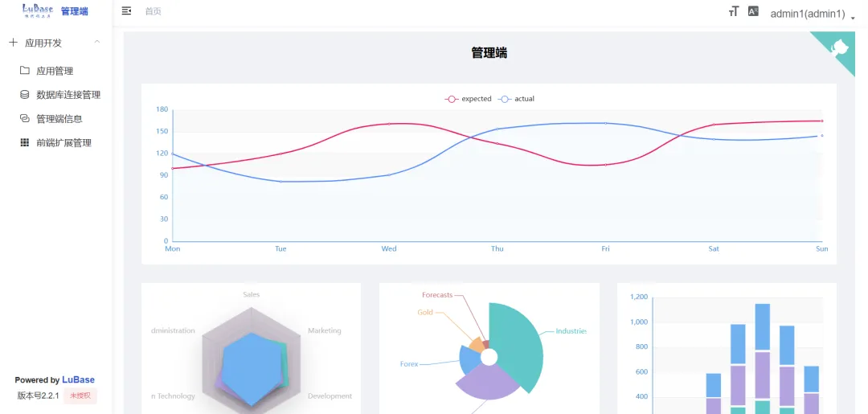Click the folder icon next to 应用管理
This screenshot has width=868, height=414.
click(x=25, y=70)
